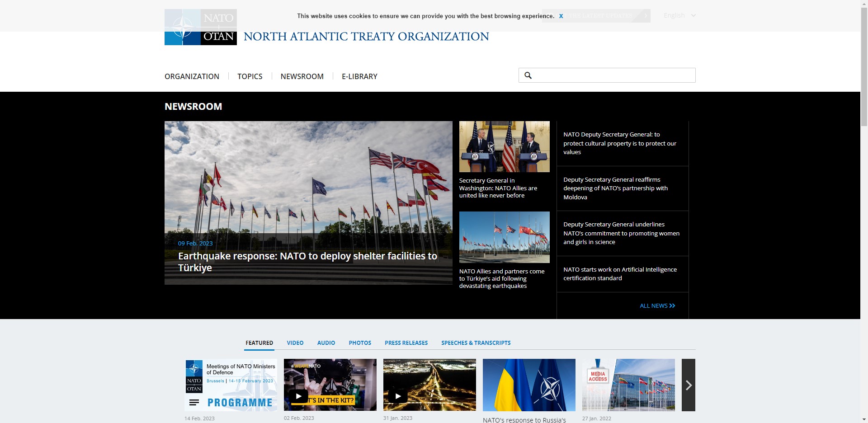Click the '09 Feb. 2023' date
The image size is (868, 423).
click(195, 243)
